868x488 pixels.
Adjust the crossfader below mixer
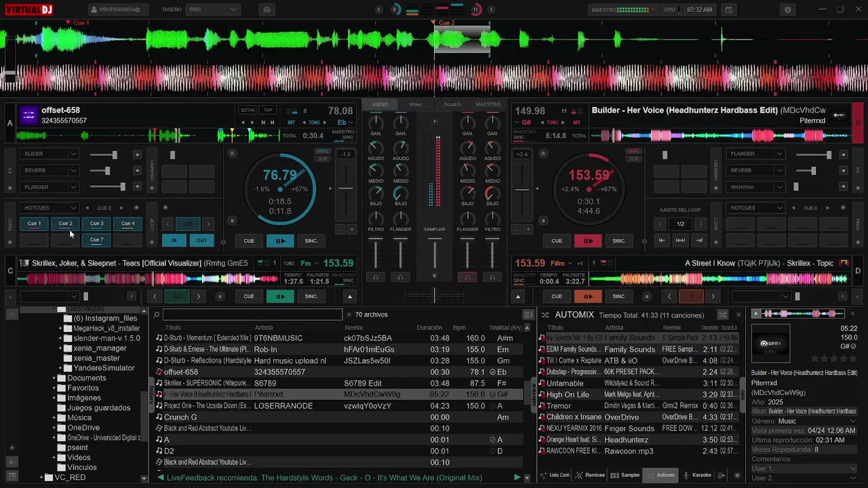435,295
